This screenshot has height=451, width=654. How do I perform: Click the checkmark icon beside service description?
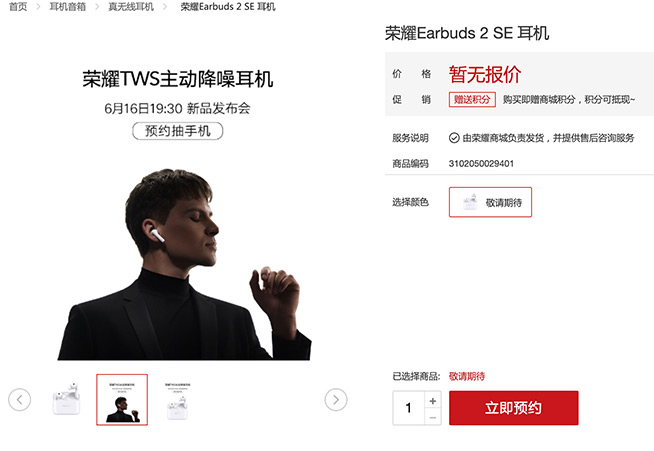pos(454,138)
